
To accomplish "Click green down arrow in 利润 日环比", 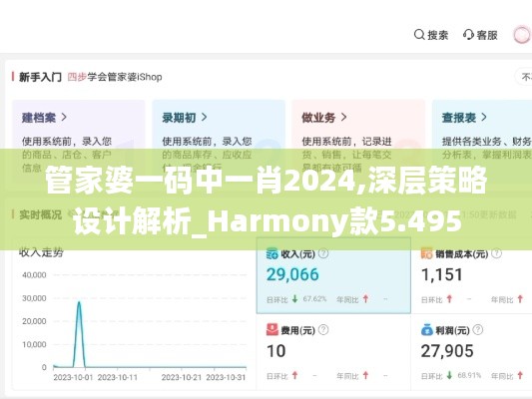I will pyautogui.click(x=449, y=375).
